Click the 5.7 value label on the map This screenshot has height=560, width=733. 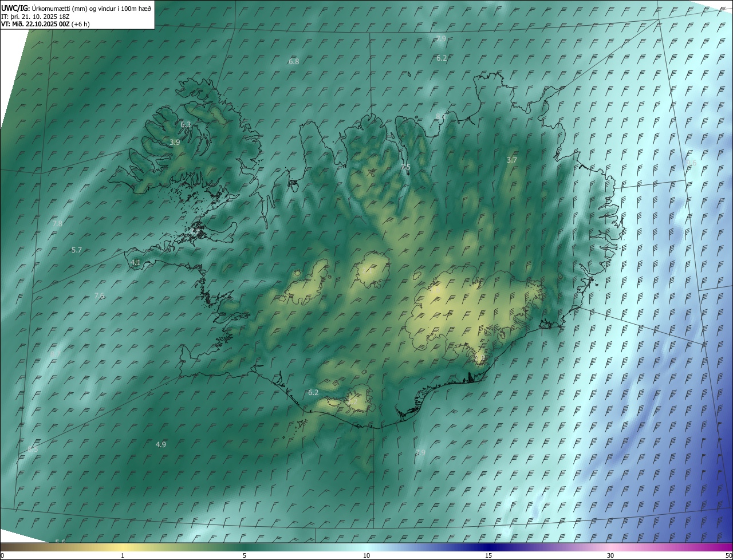tap(77, 250)
